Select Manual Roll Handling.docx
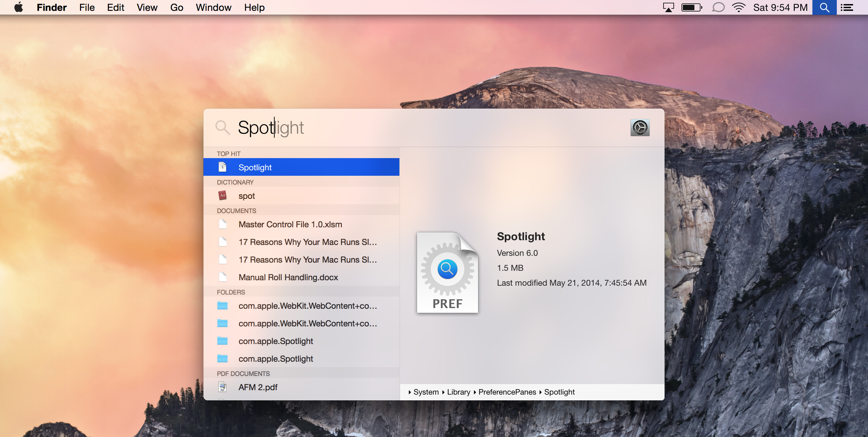This screenshot has height=437, width=868. click(x=301, y=277)
